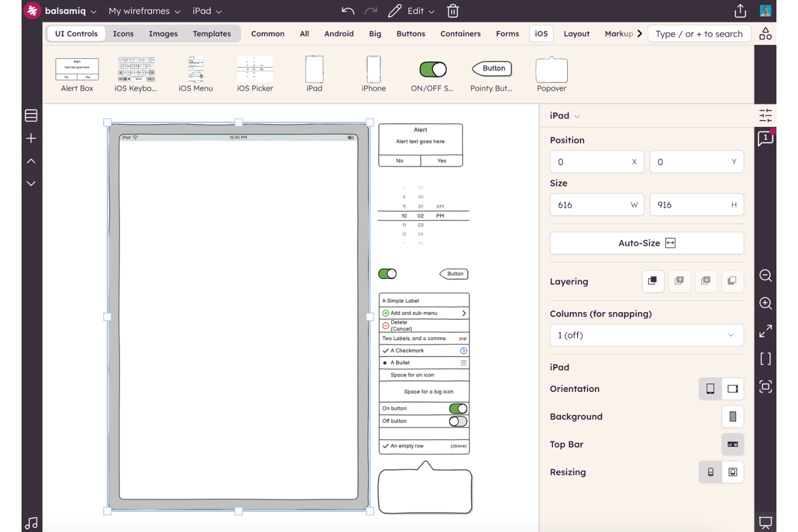
Task: Toggle the Top Bar option
Action: tap(732, 444)
